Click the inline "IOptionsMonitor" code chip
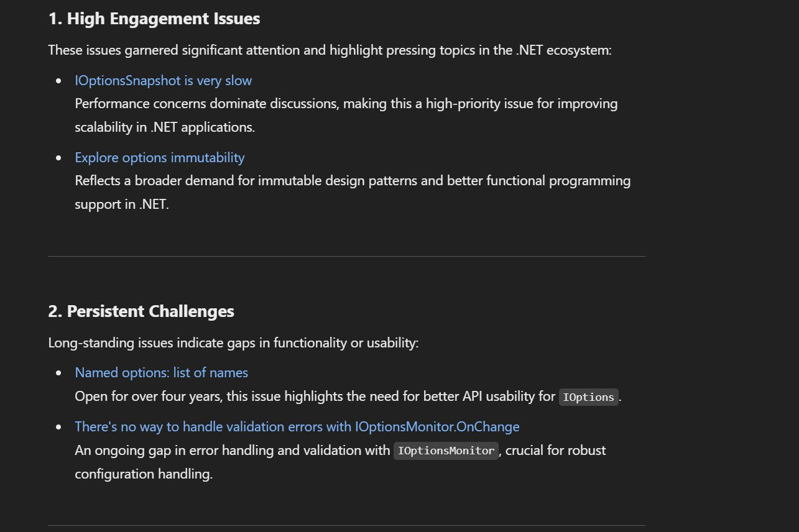Screen dimensions: 799x532 pyautogui.click(x=446, y=451)
